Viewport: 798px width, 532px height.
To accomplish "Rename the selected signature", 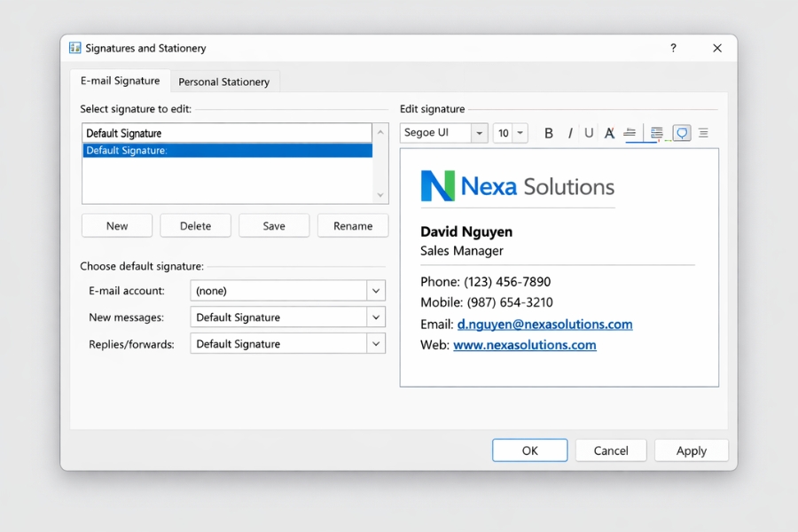I will pyautogui.click(x=352, y=225).
